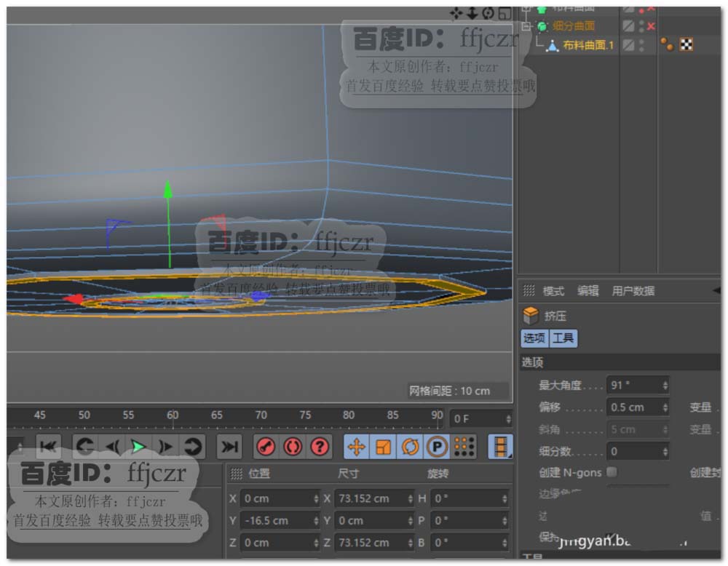The height and width of the screenshot is (566, 728).
Task: Click the attribute manager grip icon beside 模式
Action: pos(529,291)
